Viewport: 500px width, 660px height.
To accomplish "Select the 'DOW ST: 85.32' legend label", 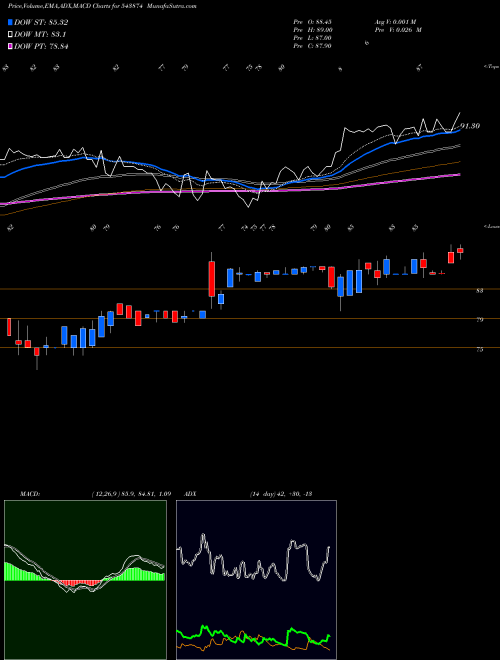I will (41, 22).
